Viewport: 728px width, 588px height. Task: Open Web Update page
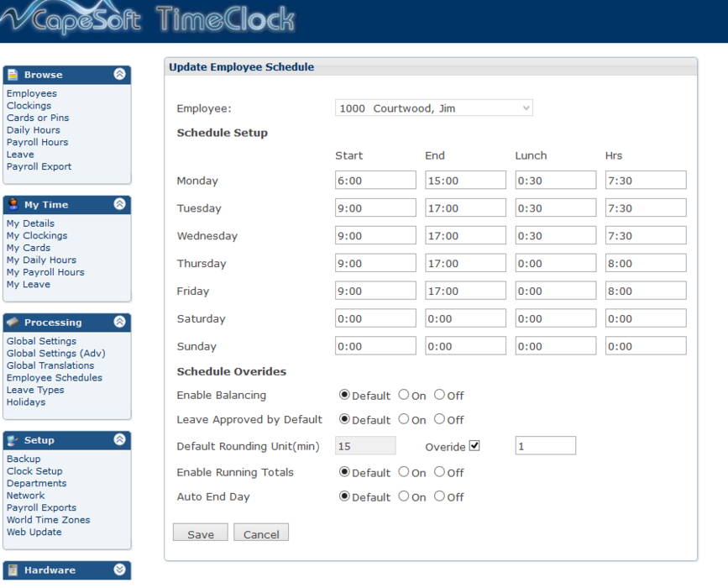coord(34,532)
